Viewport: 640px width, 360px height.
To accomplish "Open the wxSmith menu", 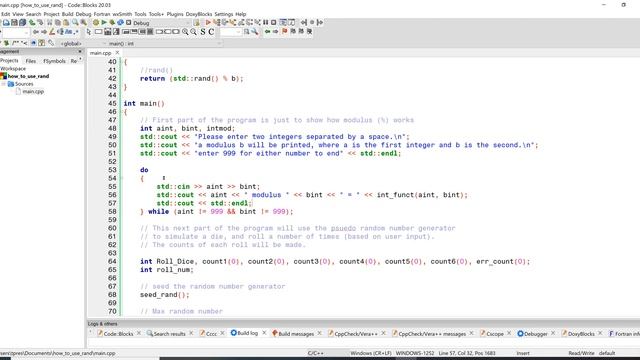I will (x=122, y=14).
